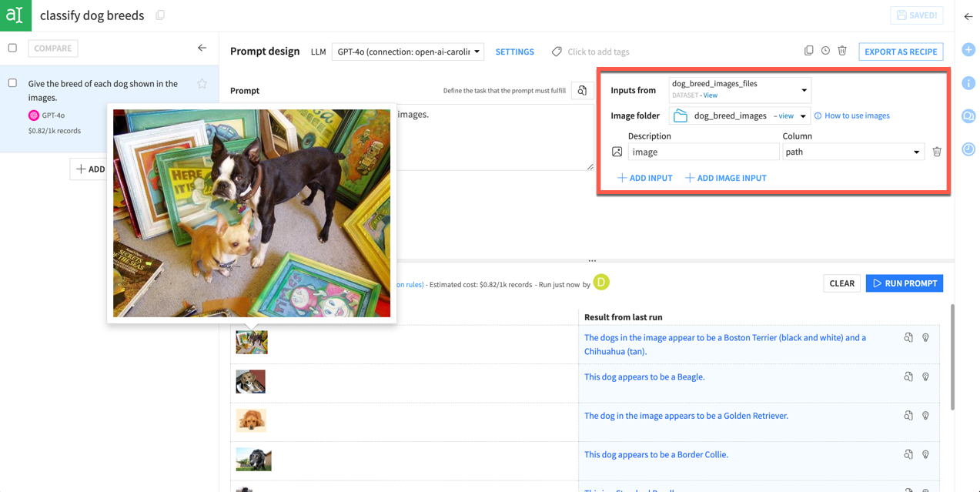The width and height of the screenshot is (980, 492).
Task: Click the info icon before 'How to use images'
Action: coord(818,115)
